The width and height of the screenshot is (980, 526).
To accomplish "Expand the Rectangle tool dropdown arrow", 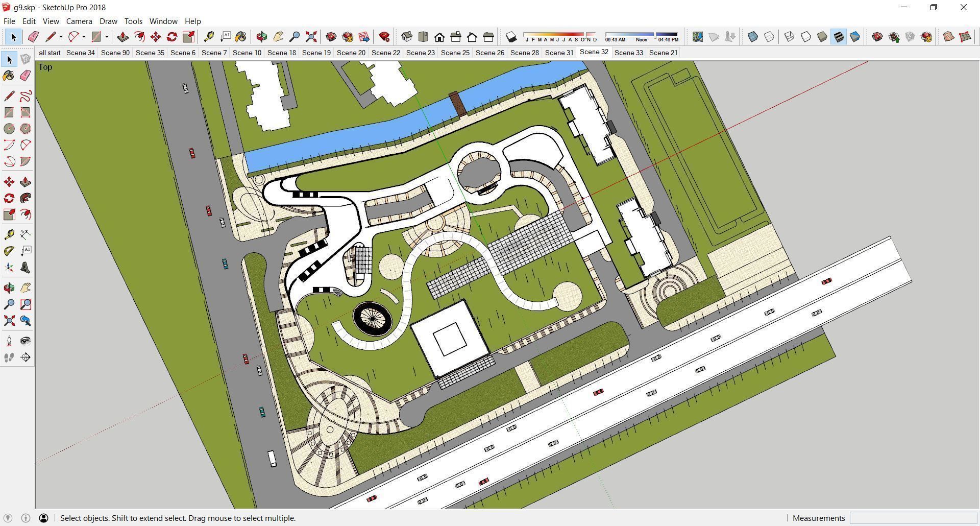I will click(107, 37).
